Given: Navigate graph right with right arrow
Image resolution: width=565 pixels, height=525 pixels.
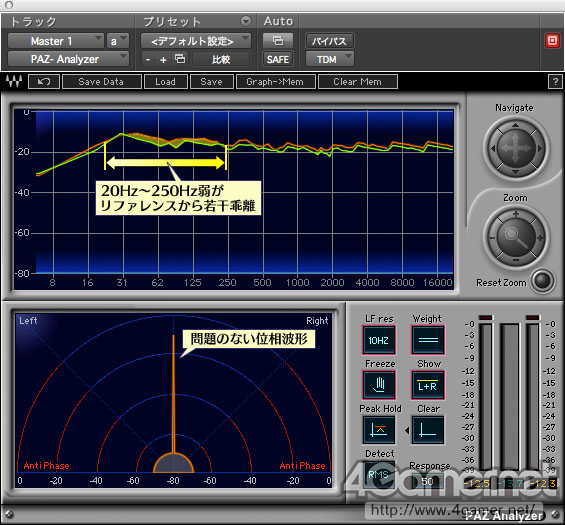Looking at the screenshot, I should coord(539,148).
